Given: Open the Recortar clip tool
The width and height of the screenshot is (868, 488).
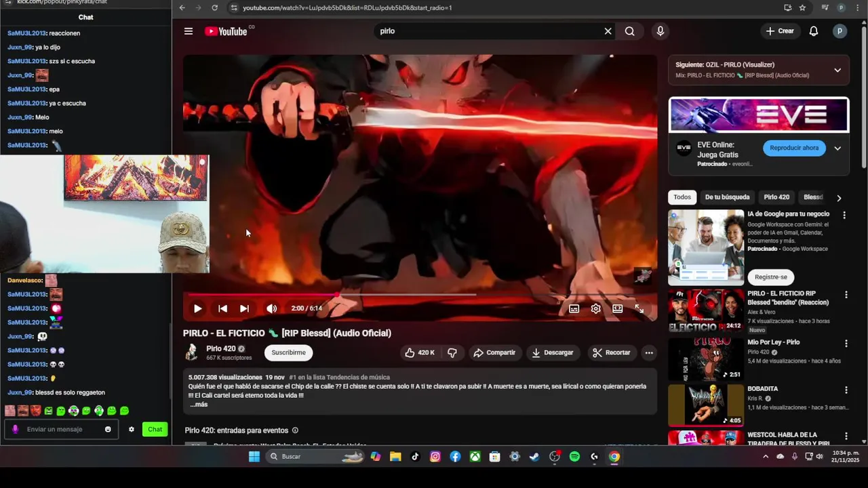Looking at the screenshot, I should pyautogui.click(x=611, y=352).
